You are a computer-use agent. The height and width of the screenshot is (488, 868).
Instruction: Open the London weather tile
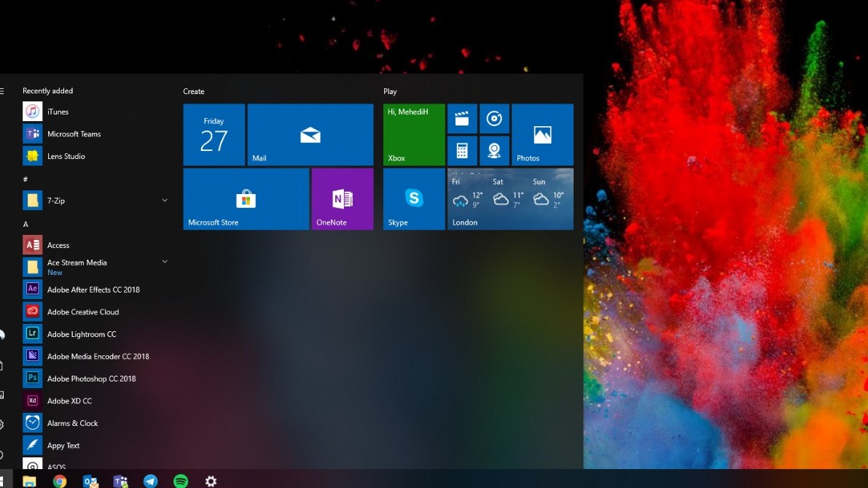[510, 199]
